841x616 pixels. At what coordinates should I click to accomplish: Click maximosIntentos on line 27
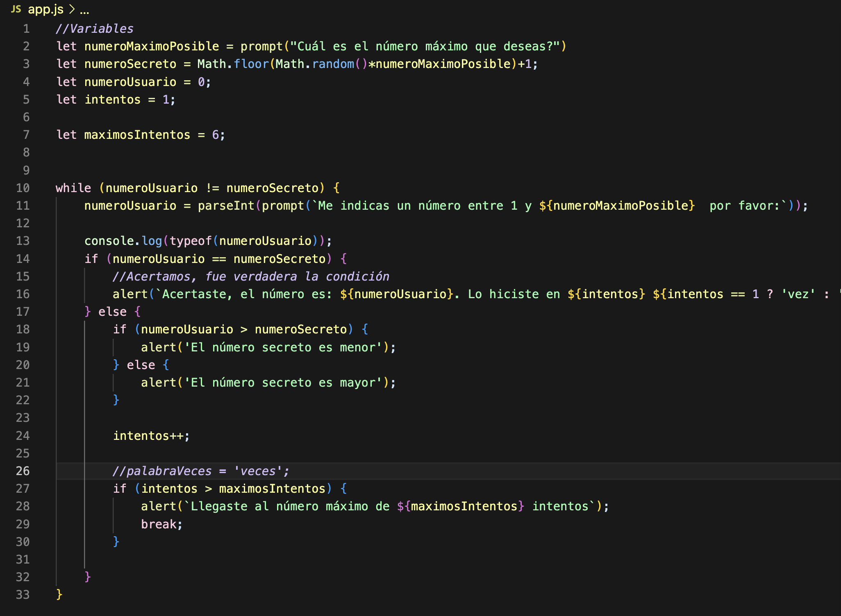(x=272, y=489)
